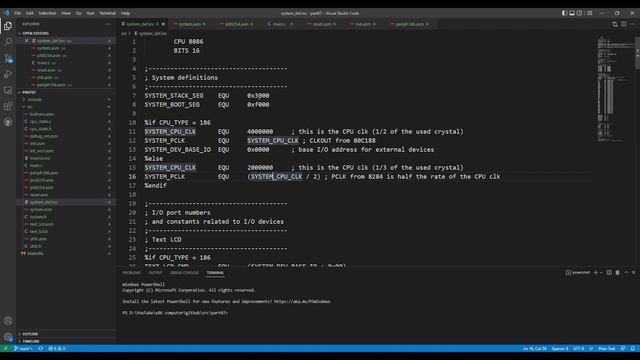Viewport: 640px width, 360px height.
Task: Click the Ln, Col cursor position indicator
Action: coord(535,348)
